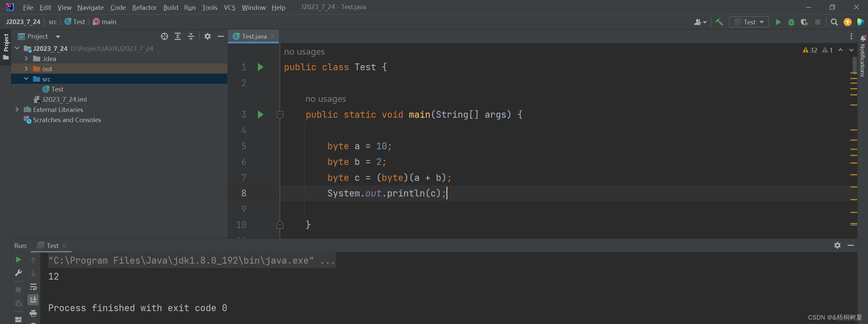Viewport: 868px width, 324px height.
Task: Expand the out folder
Action: (26, 69)
